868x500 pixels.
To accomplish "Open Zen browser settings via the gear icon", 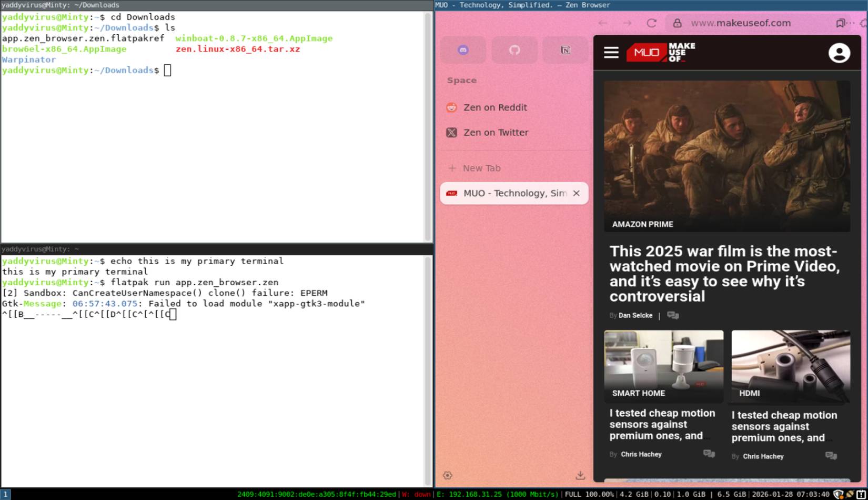I will point(448,475).
